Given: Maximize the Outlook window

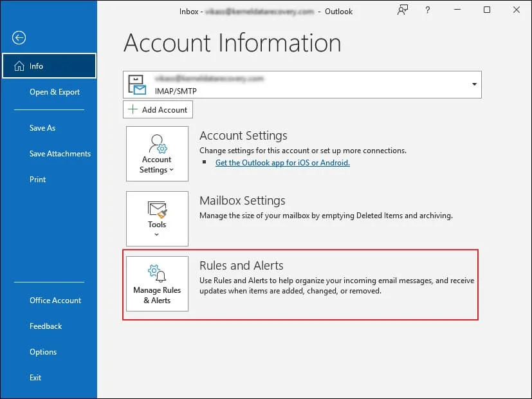Looking at the screenshot, I should (x=487, y=10).
